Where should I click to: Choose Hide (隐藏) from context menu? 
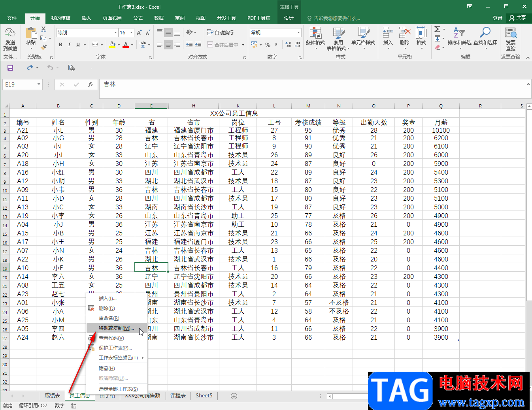pyautogui.click(x=116, y=369)
